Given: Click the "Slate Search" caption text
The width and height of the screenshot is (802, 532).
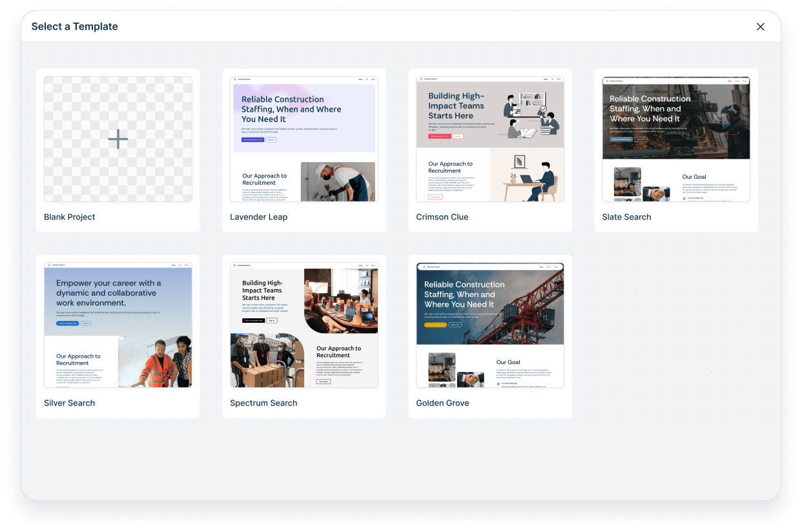Looking at the screenshot, I should 626,217.
